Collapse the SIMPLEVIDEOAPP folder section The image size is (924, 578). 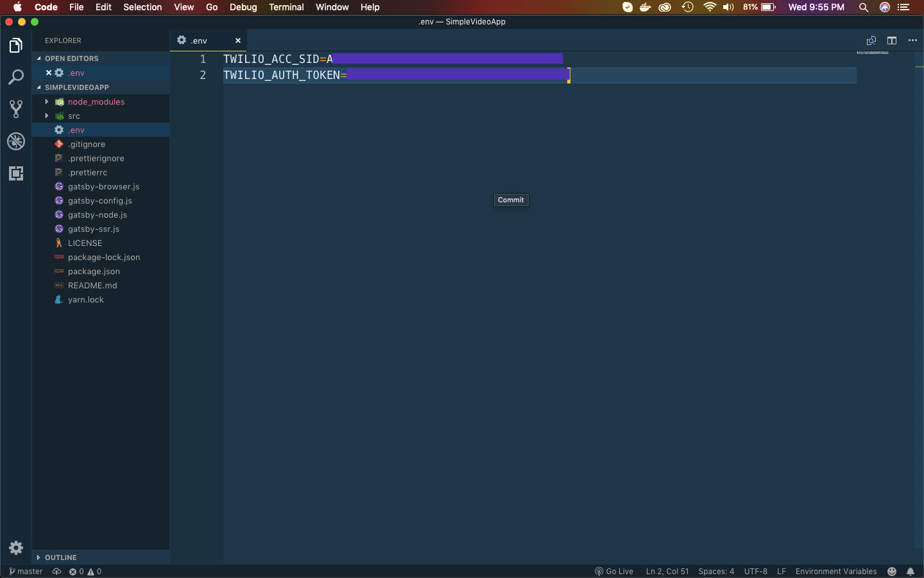(101, 87)
